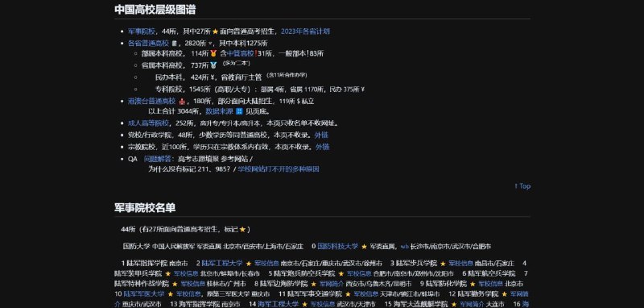Open 军校信息 link for 陆军步兵学院

(x=460, y=263)
